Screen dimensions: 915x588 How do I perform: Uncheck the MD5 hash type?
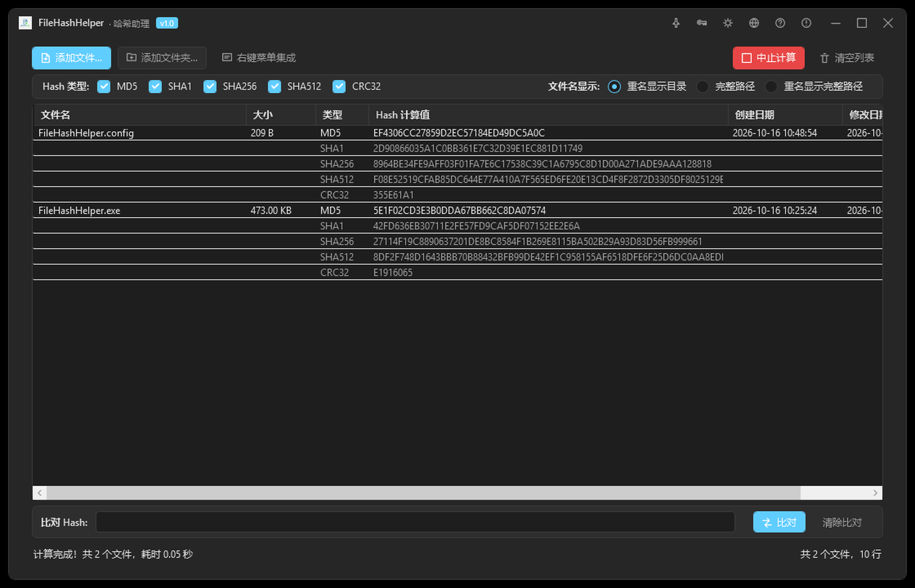[x=103, y=87]
